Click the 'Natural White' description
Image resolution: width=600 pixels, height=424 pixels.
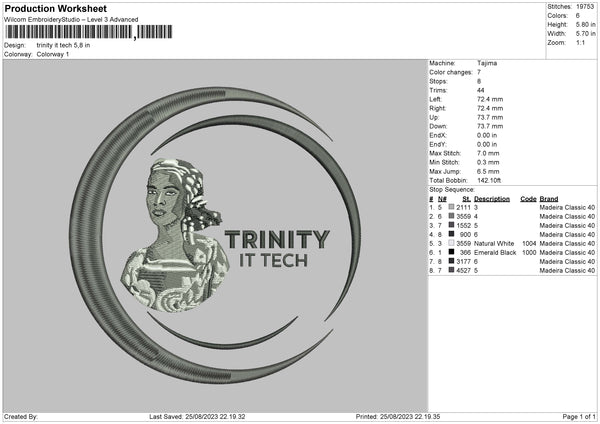[494, 243]
